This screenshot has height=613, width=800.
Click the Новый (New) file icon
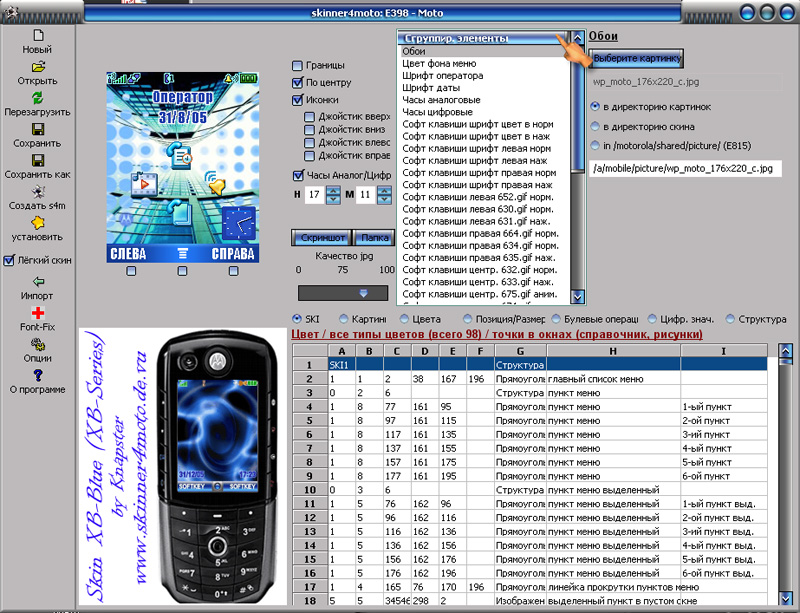(x=38, y=36)
